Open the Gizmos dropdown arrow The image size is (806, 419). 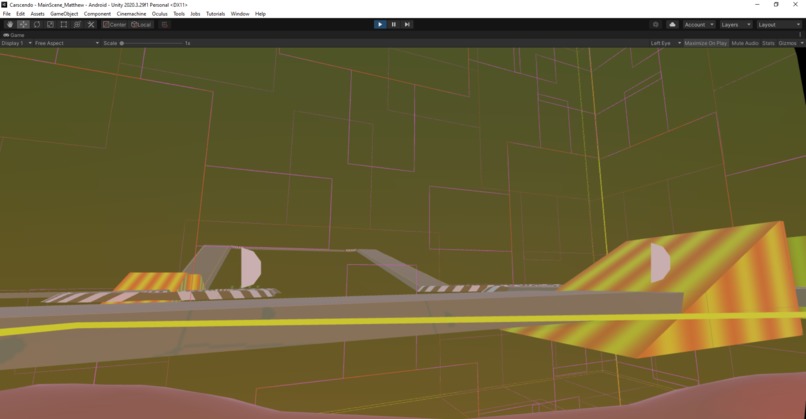802,43
